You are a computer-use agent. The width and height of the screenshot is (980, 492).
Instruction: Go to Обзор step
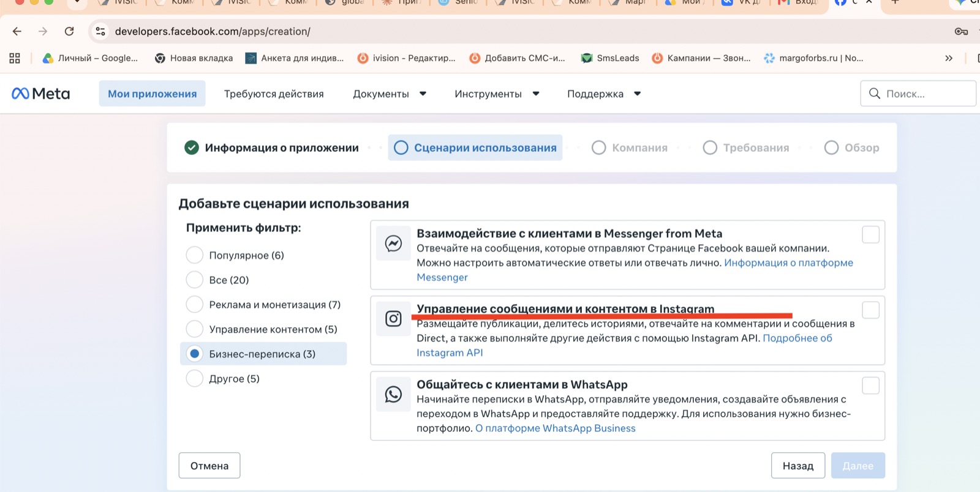coord(851,147)
